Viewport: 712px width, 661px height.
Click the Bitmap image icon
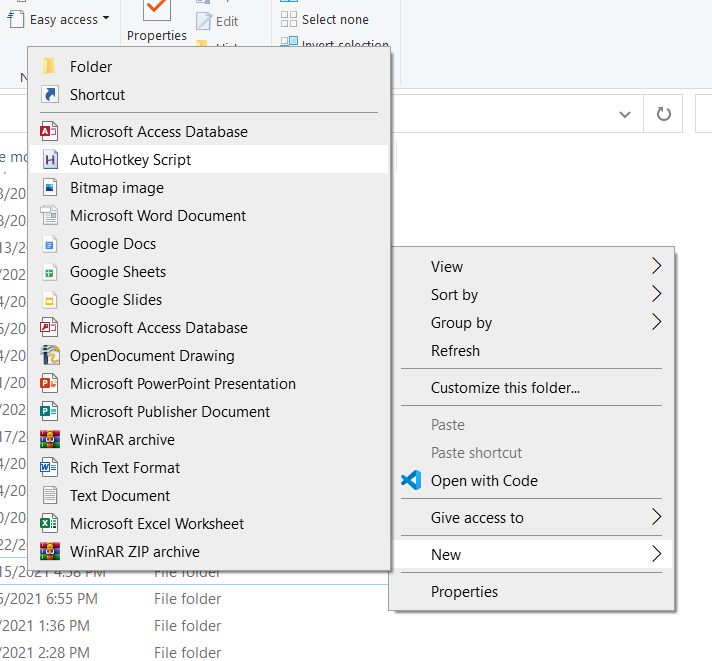[x=50, y=187]
